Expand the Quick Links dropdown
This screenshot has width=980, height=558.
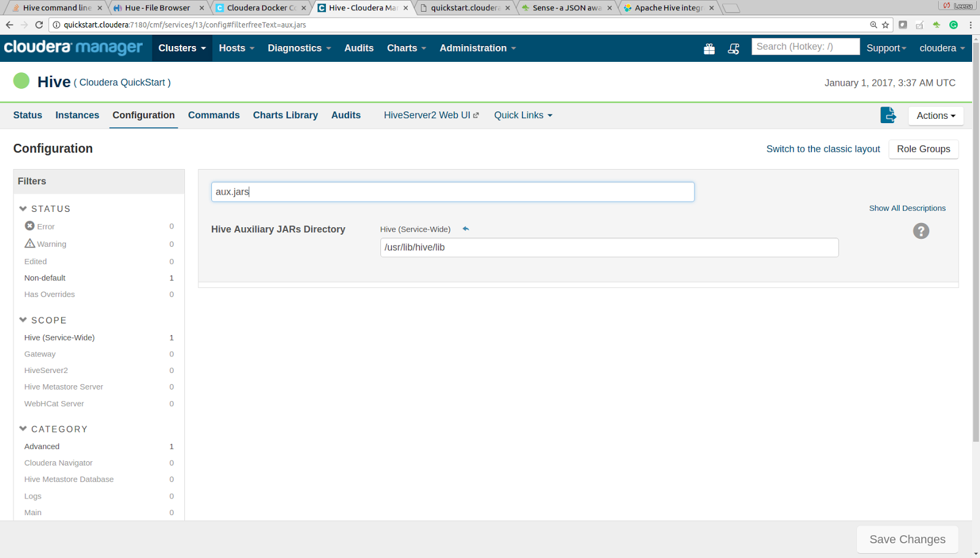(523, 115)
